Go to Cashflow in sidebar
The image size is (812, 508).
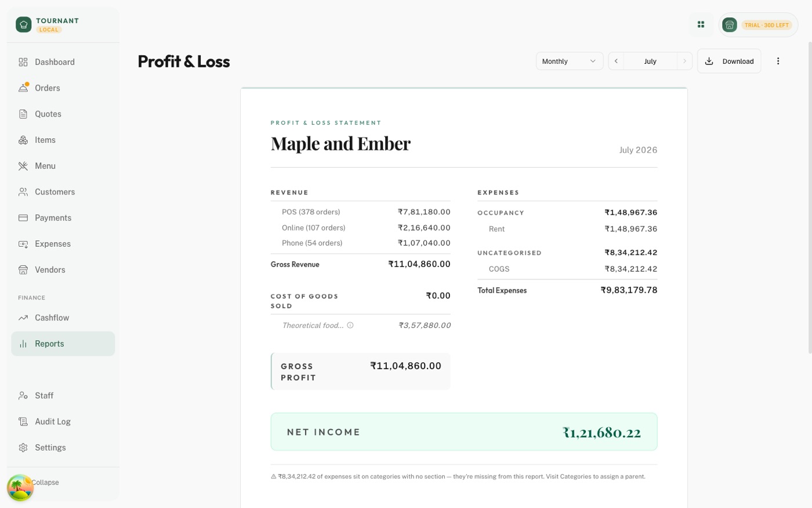click(x=63, y=318)
